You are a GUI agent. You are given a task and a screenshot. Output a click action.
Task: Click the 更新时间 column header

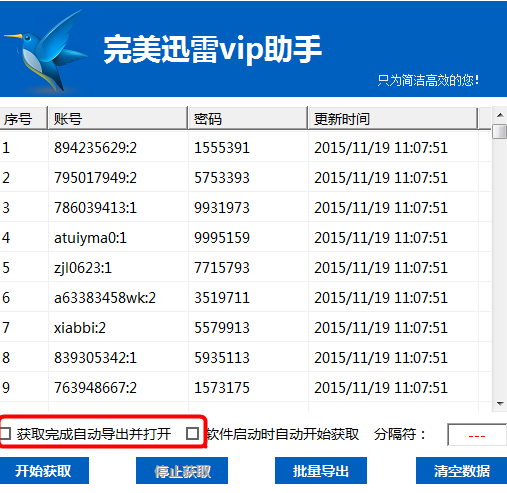pos(393,118)
